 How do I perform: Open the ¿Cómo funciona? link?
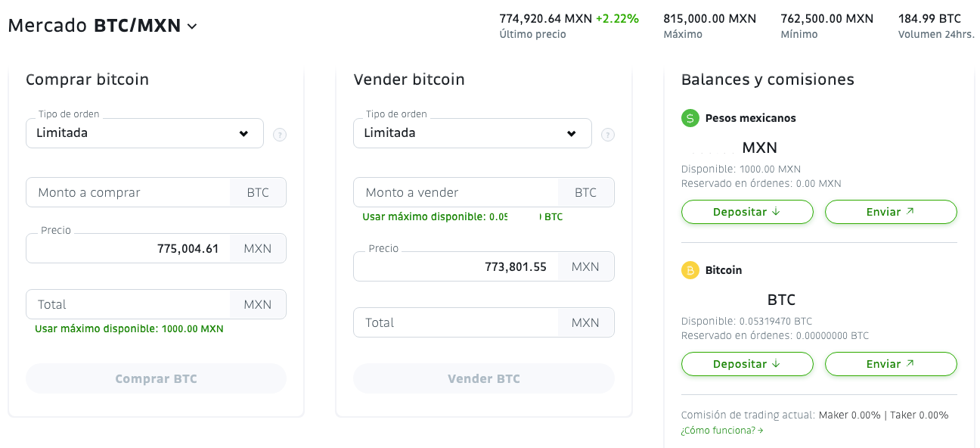[722, 431]
